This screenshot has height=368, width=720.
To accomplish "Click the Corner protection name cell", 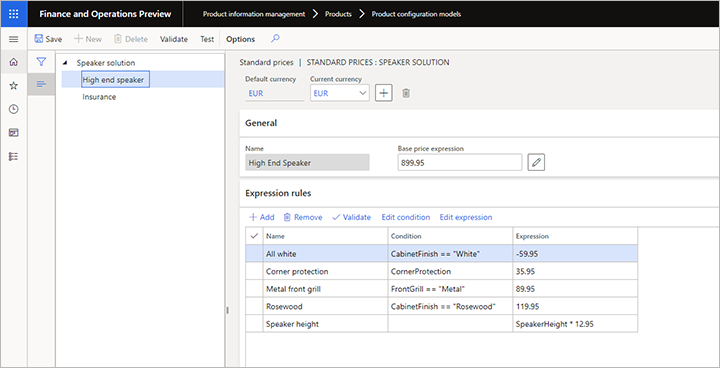I will (325, 272).
